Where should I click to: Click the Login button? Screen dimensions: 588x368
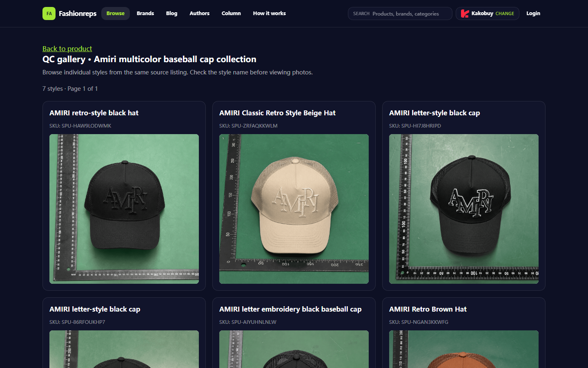[x=533, y=13]
